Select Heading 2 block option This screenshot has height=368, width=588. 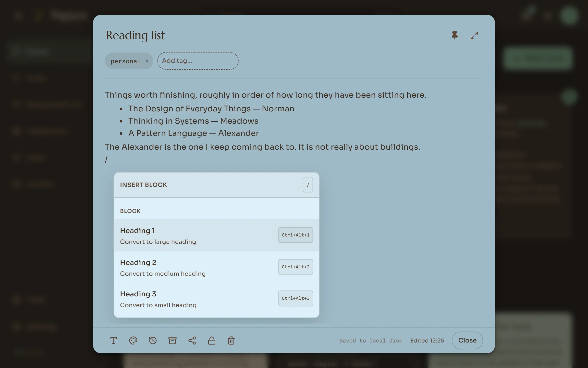coord(216,267)
